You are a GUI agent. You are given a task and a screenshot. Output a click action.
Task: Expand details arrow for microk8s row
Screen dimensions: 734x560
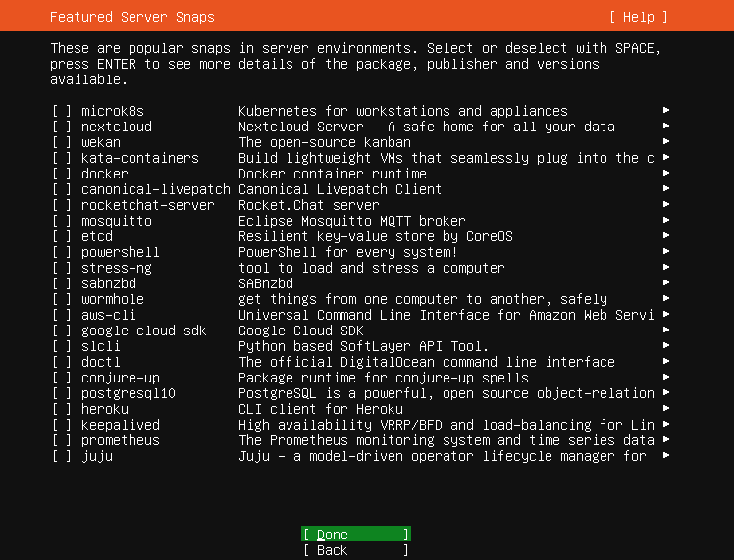(x=666, y=110)
